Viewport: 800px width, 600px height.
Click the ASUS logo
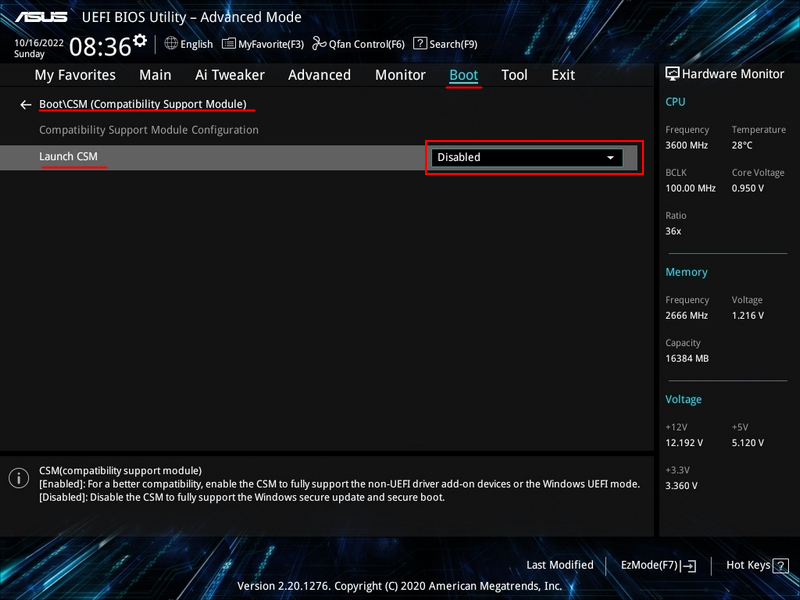point(41,17)
